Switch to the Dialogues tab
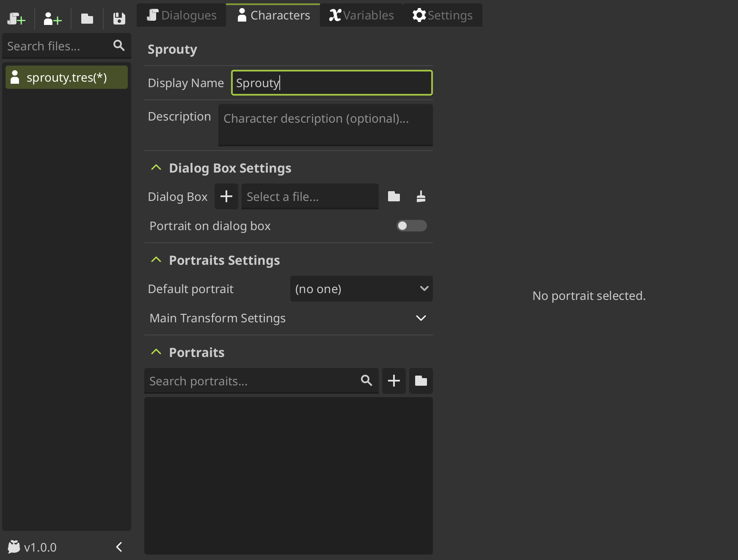This screenshot has width=738, height=560. point(182,15)
